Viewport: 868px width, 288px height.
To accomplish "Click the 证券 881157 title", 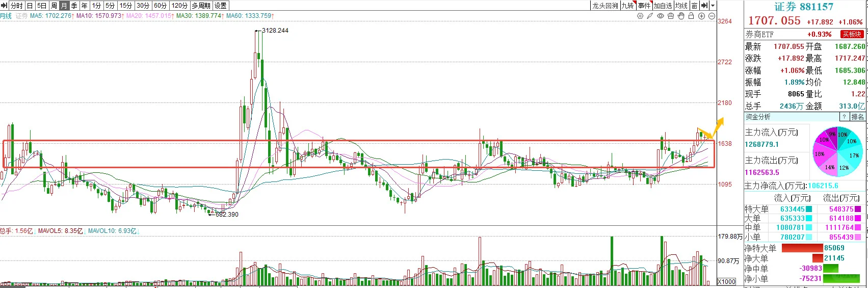I will [804, 7].
